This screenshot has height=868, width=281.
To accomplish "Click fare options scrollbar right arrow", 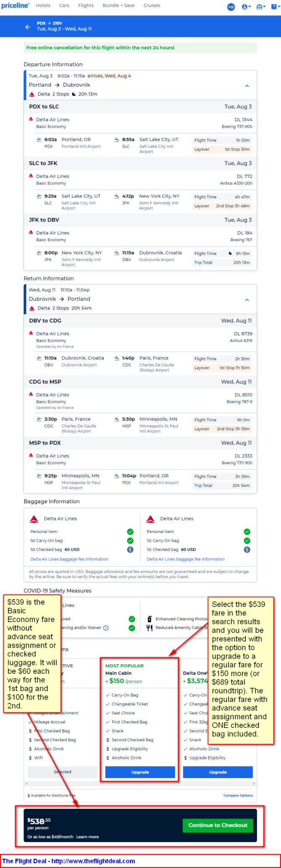I will tap(254, 784).
